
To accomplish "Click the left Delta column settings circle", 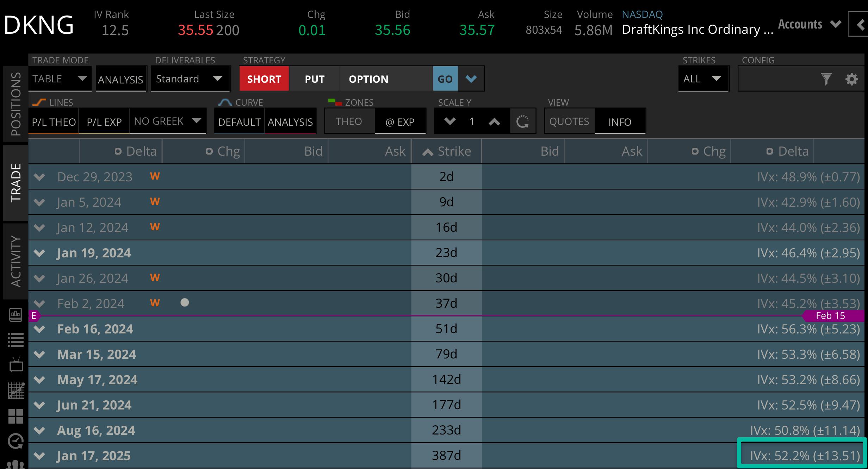I will 118,151.
